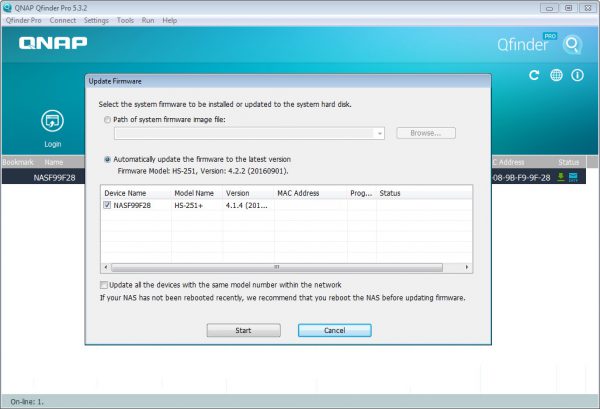
Task: Open the globe language icon
Action: click(x=556, y=75)
